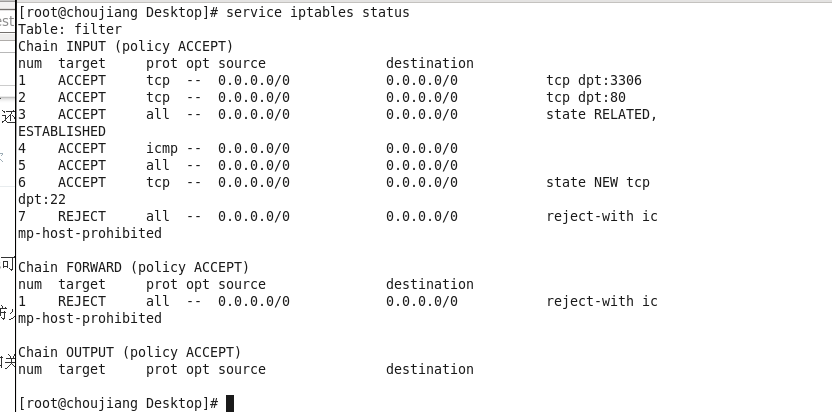
Task: Click REJECT target in FORWARD rule 1
Action: [x=82, y=301]
